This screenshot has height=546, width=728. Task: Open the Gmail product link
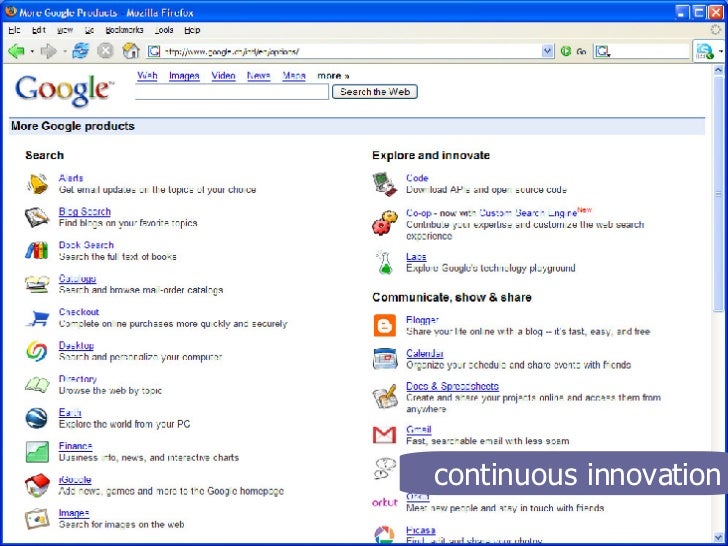tap(419, 429)
